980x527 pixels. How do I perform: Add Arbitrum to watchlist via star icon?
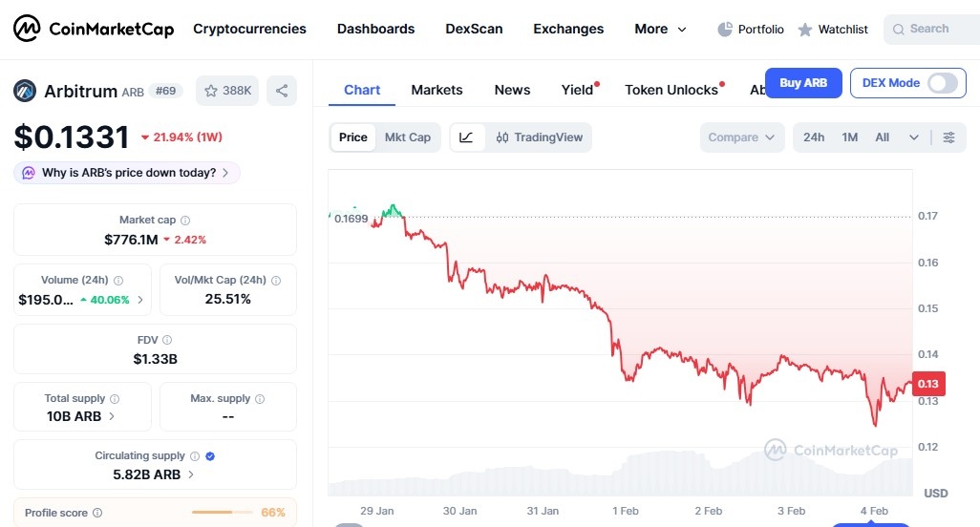coord(211,91)
